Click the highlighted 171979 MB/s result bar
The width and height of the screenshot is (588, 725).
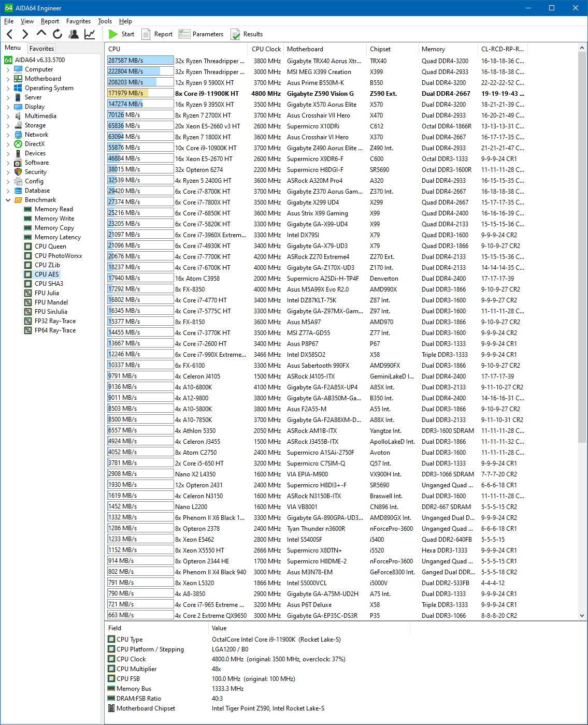click(x=140, y=93)
